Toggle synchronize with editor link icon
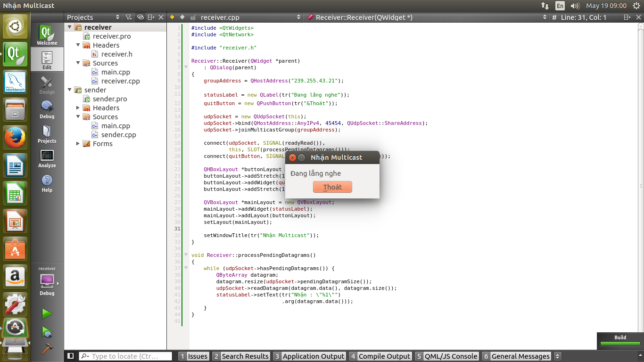The width and height of the screenshot is (644, 362). [140, 17]
